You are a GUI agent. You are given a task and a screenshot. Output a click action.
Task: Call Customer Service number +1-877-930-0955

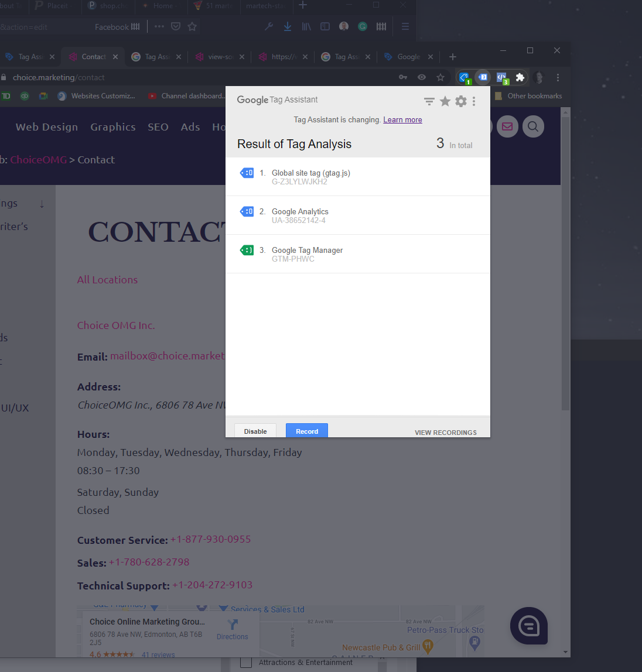click(x=210, y=539)
